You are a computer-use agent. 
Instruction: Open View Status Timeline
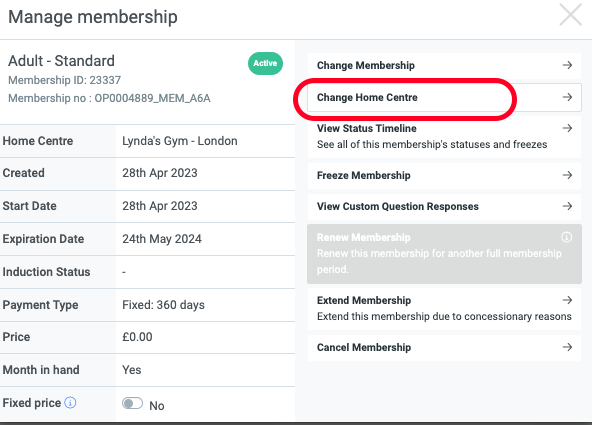[444, 136]
